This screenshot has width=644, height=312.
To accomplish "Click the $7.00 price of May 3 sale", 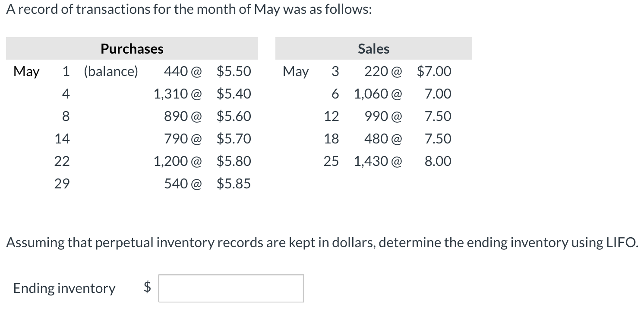I will pos(434,71).
